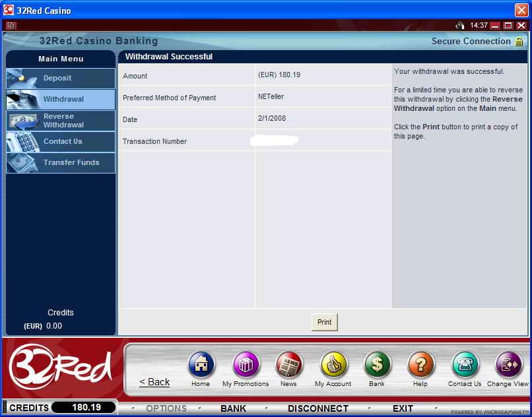Screen dimensions: 532x417
Task: Click the Date label
Action: 130,120
